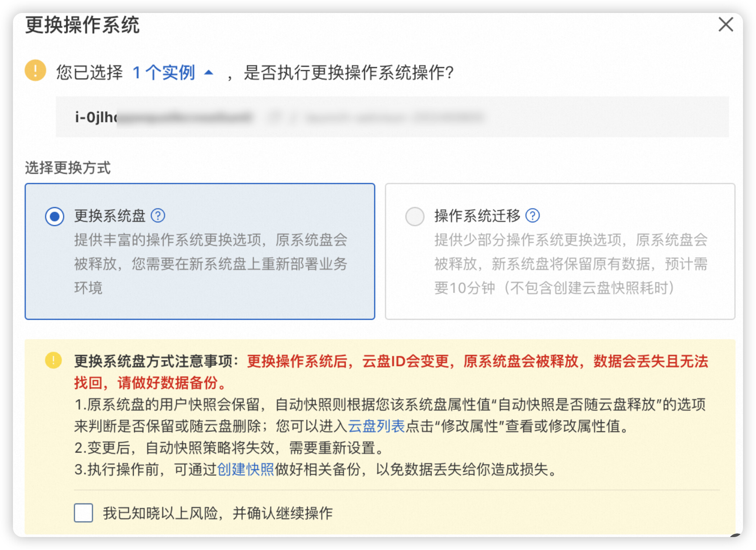Click the 操作系统迁移 option card description
This screenshot has height=550, width=756.
coord(570,263)
